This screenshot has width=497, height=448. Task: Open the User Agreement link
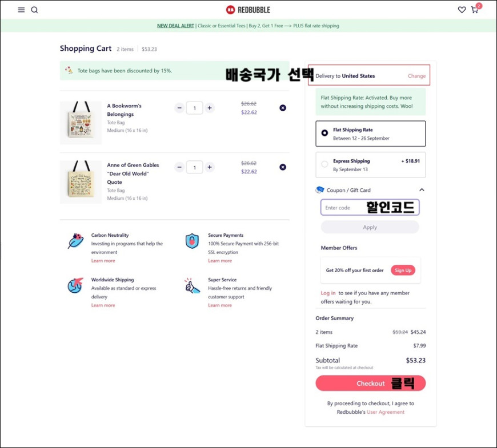coord(386,412)
